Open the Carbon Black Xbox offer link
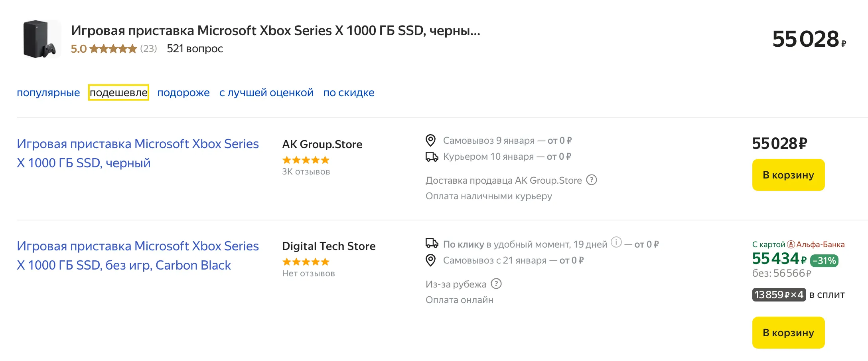The image size is (868, 361). point(138,256)
